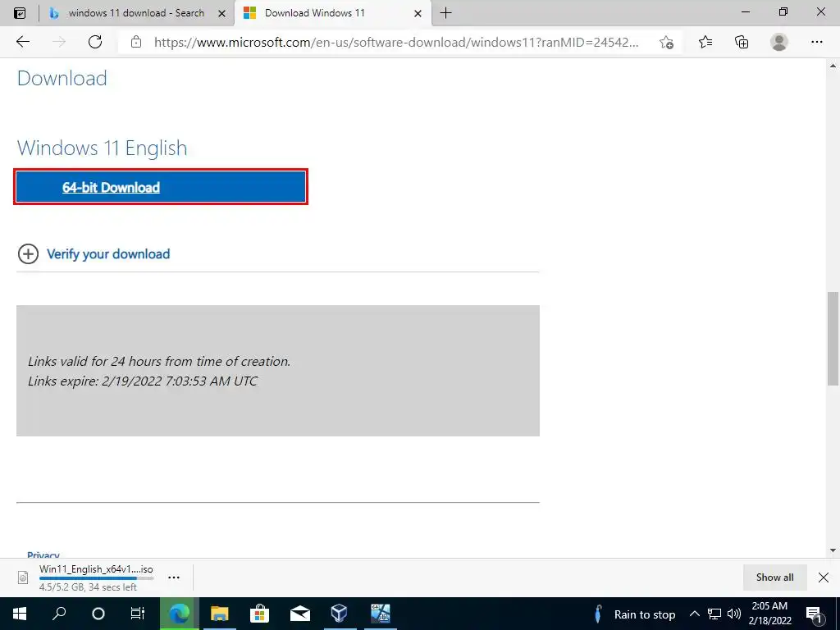
Task: Open the tab actions menu icon
Action: (20, 13)
